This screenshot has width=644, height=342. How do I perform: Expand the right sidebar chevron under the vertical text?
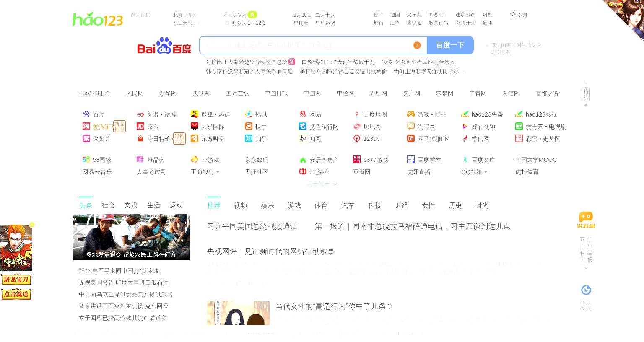[x=586, y=268]
